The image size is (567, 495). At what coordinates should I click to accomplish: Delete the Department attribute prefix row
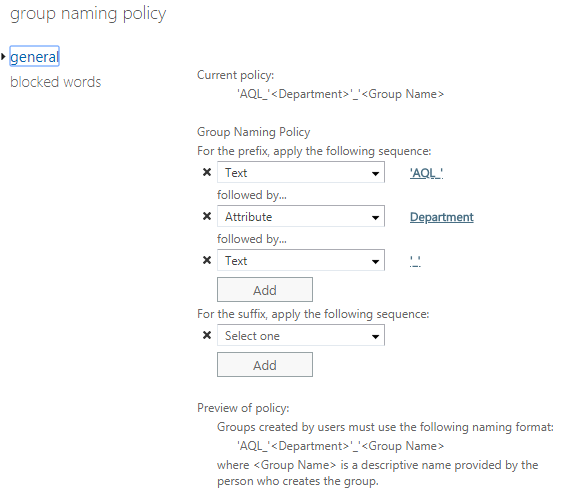[x=207, y=216]
